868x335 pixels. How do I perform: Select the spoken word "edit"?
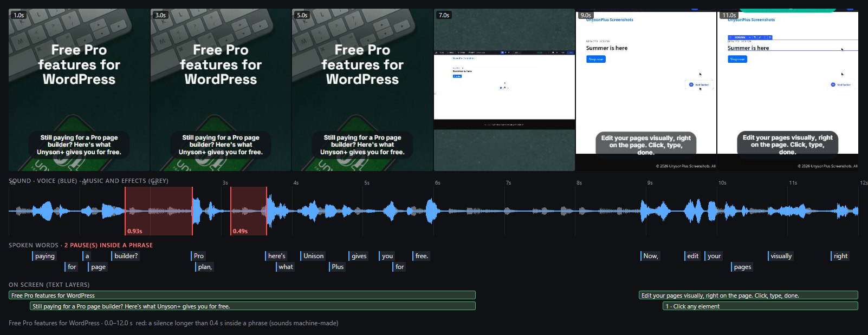pyautogui.click(x=692, y=256)
